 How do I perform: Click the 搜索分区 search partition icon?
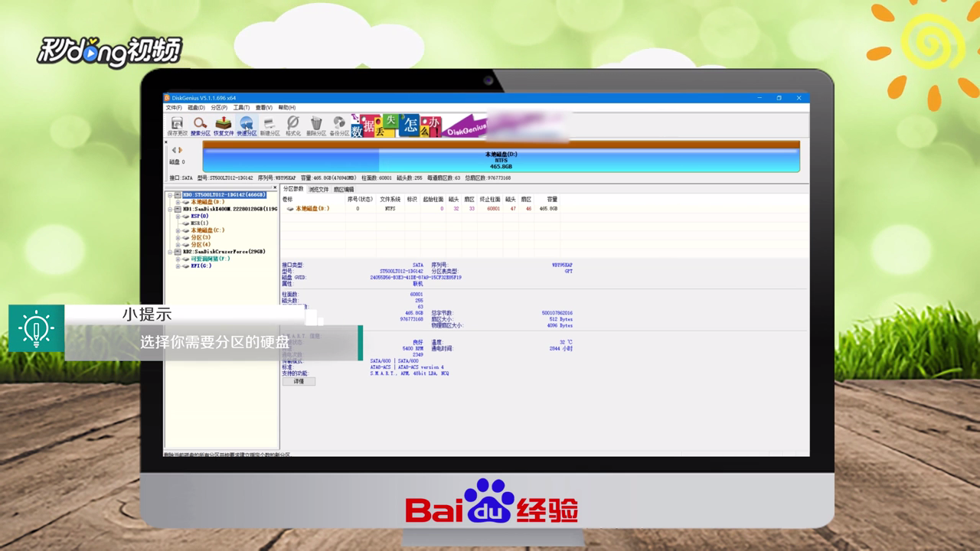tap(201, 126)
